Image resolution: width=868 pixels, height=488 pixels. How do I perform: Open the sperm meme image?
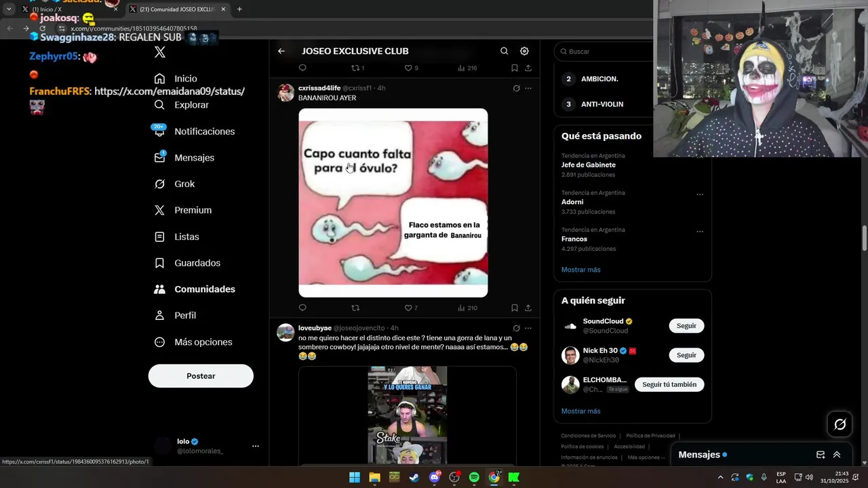click(x=393, y=203)
